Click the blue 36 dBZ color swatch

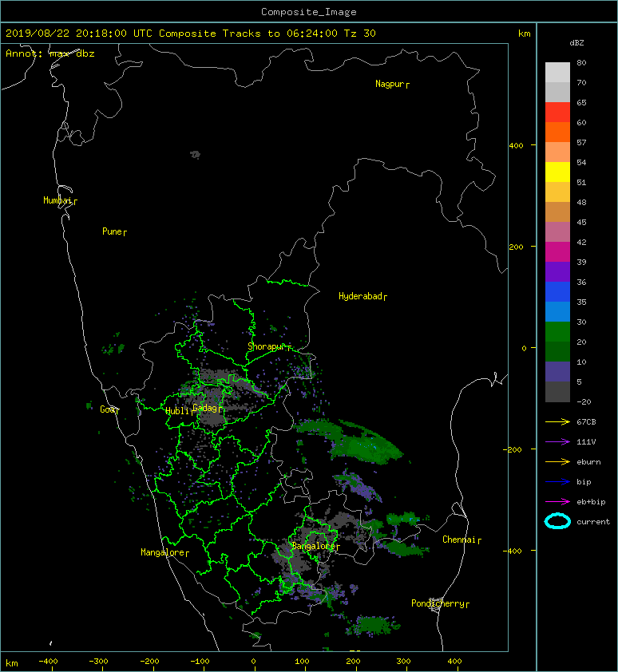click(x=557, y=291)
